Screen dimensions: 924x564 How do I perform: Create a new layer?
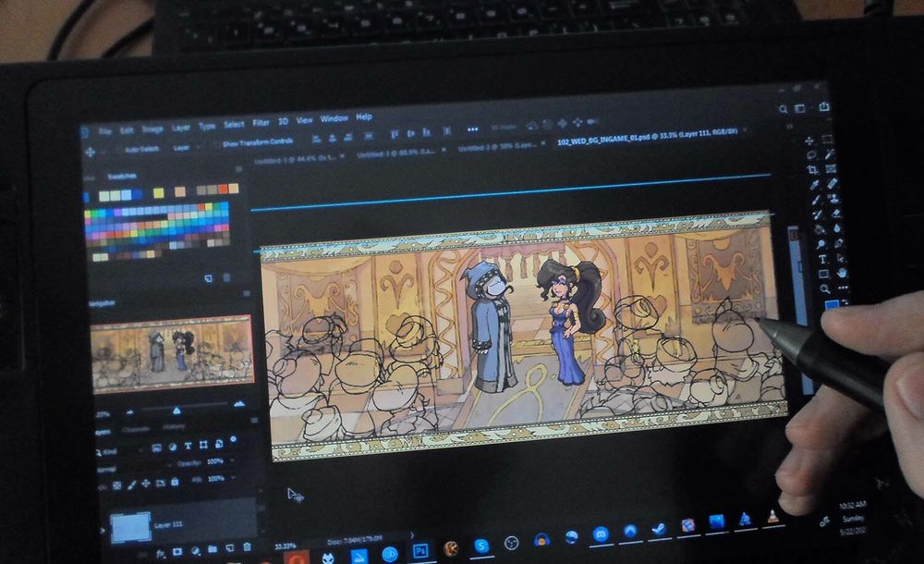(x=230, y=548)
